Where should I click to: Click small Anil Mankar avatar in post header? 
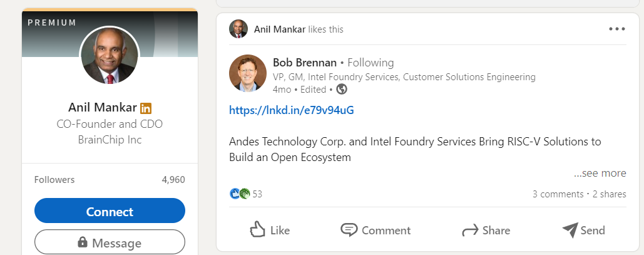238,29
